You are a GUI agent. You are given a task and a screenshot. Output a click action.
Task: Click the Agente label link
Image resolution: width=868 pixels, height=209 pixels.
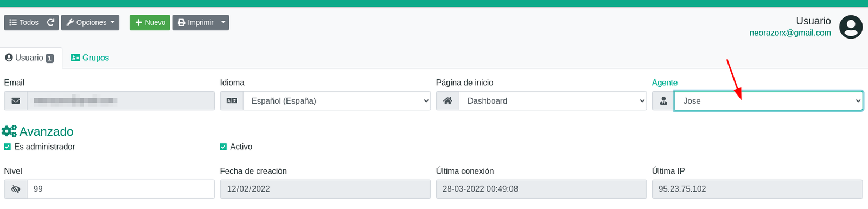tap(665, 83)
